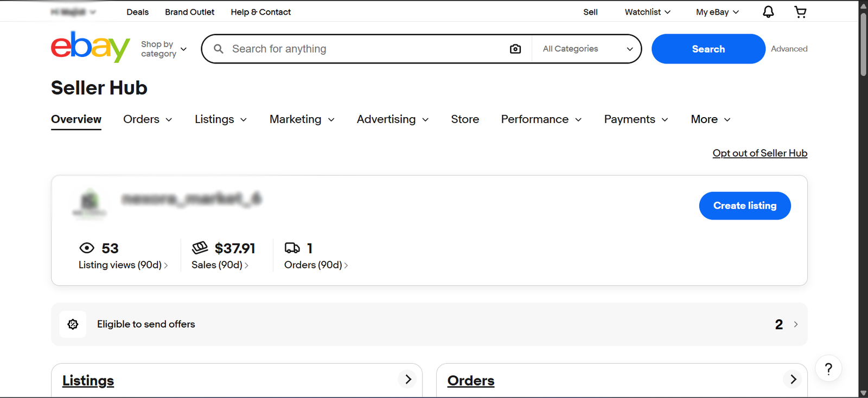Click the eye icon beside 53 views

87,248
